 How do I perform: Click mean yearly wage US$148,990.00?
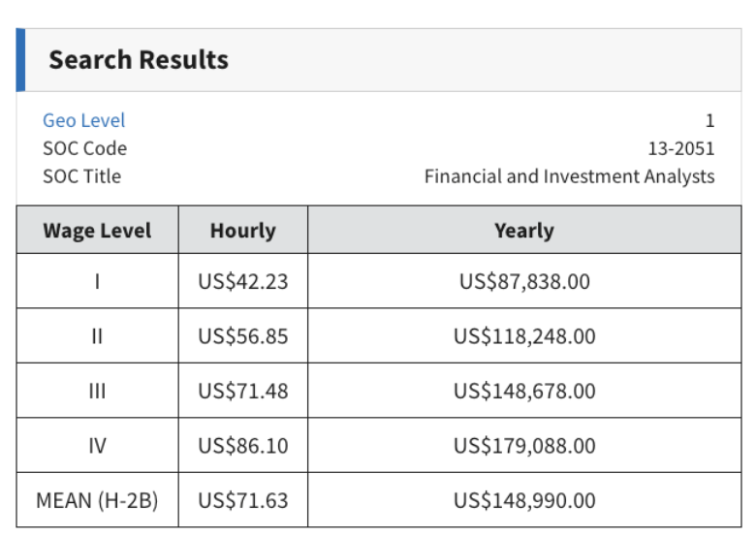coord(523,501)
